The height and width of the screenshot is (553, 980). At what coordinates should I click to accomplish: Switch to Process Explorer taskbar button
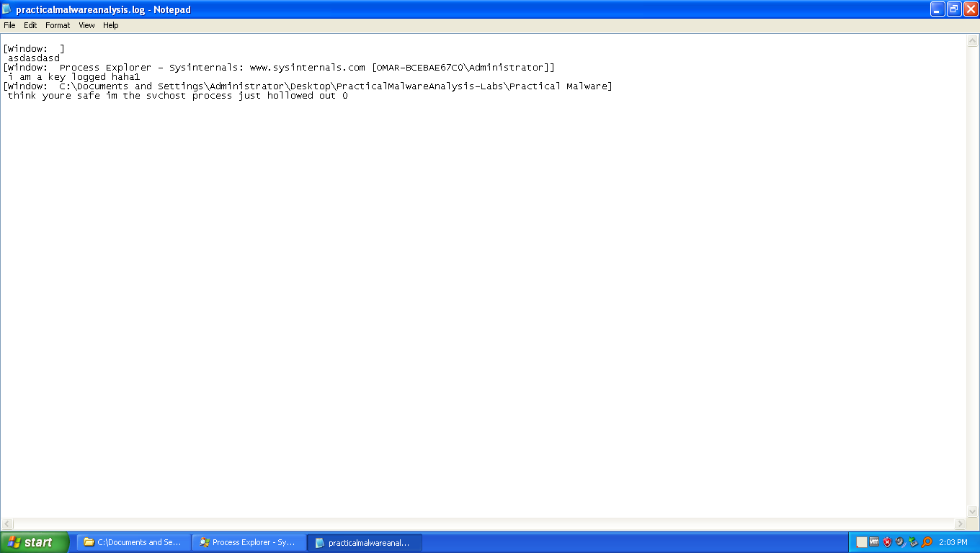249,542
